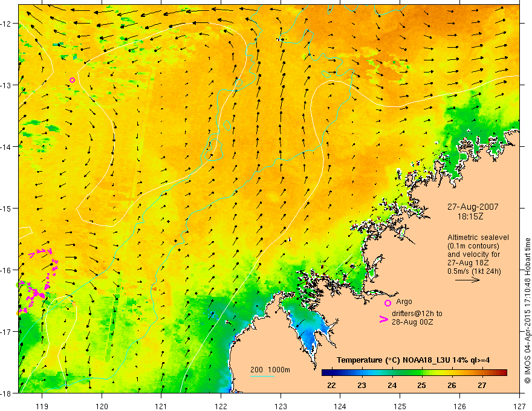Viewport: 532px width, 411px height.
Task: Click the latitude axis label -12
Action: tap(7, 24)
